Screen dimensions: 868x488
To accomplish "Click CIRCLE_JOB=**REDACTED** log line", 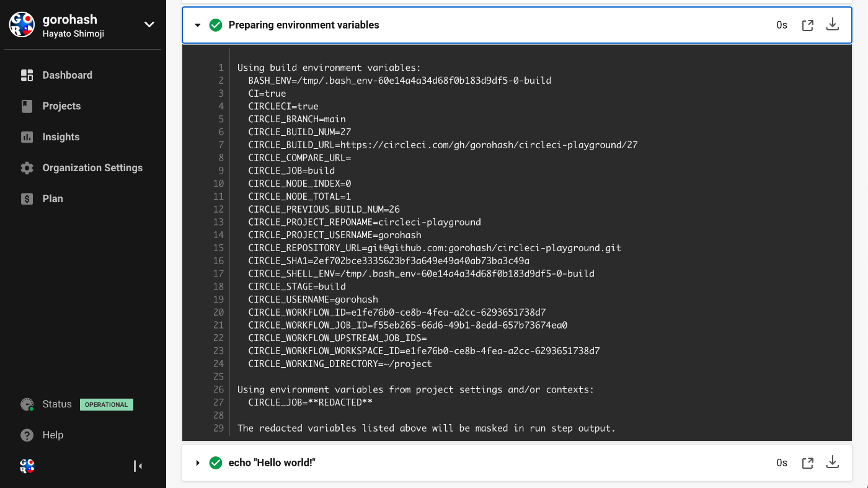I will (x=310, y=402).
